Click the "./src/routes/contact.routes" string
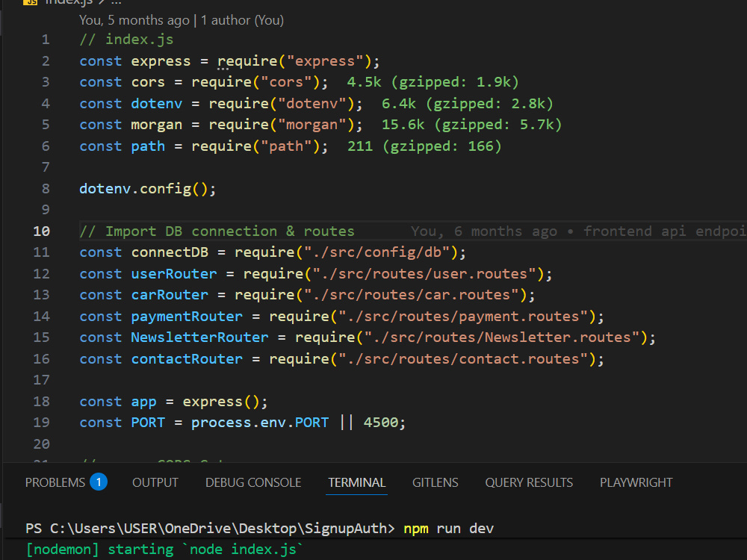747x560 pixels. click(x=463, y=358)
